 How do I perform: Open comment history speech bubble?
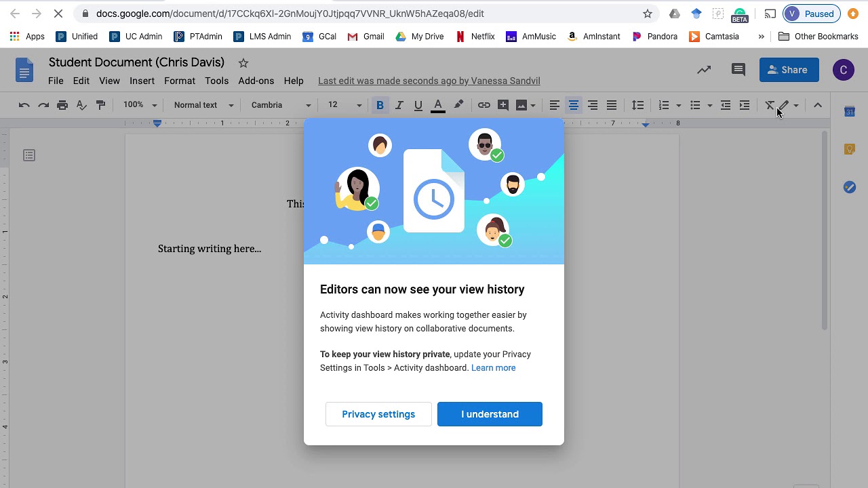tap(738, 70)
